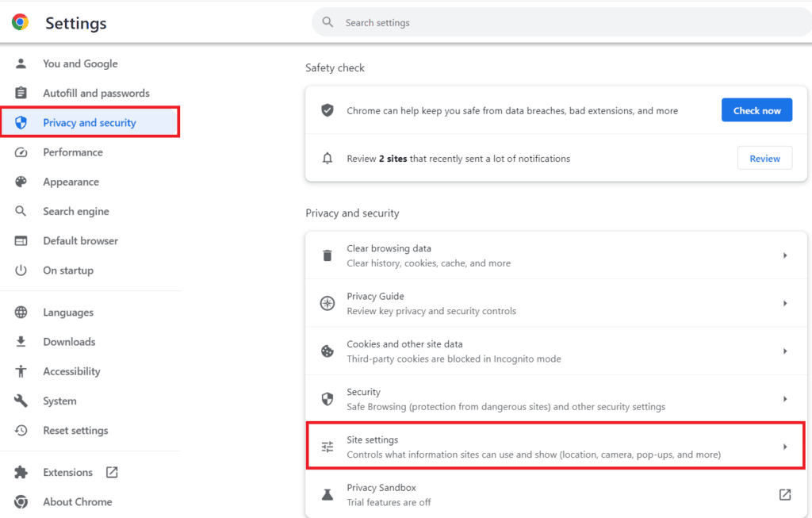Click the Chrome logo icon
Screen dimensions: 812x518
coord(20,22)
